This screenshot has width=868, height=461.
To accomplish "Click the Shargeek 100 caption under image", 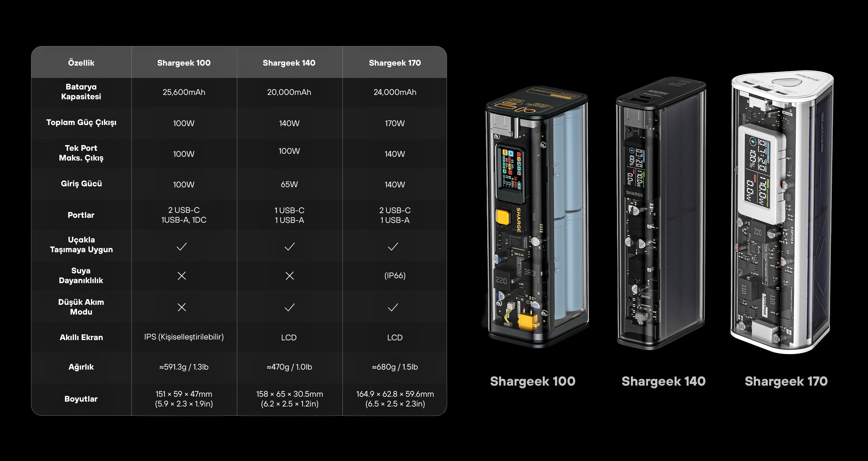I will [532, 381].
